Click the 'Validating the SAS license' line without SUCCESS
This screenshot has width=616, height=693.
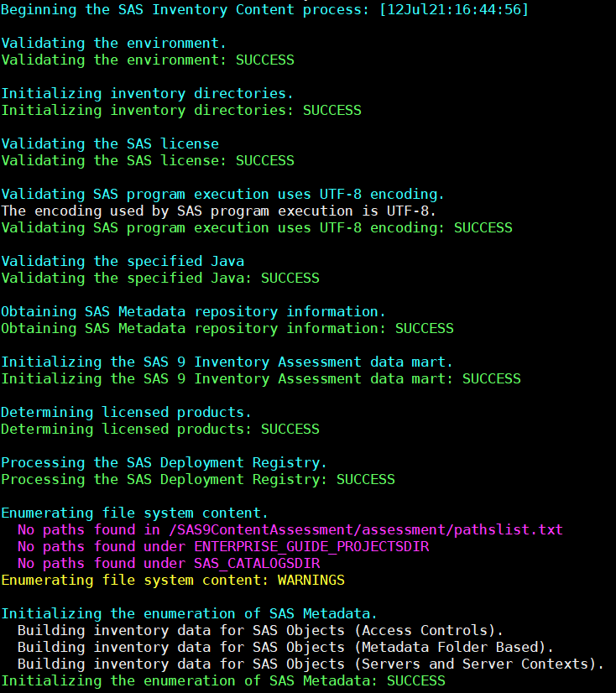110,144
